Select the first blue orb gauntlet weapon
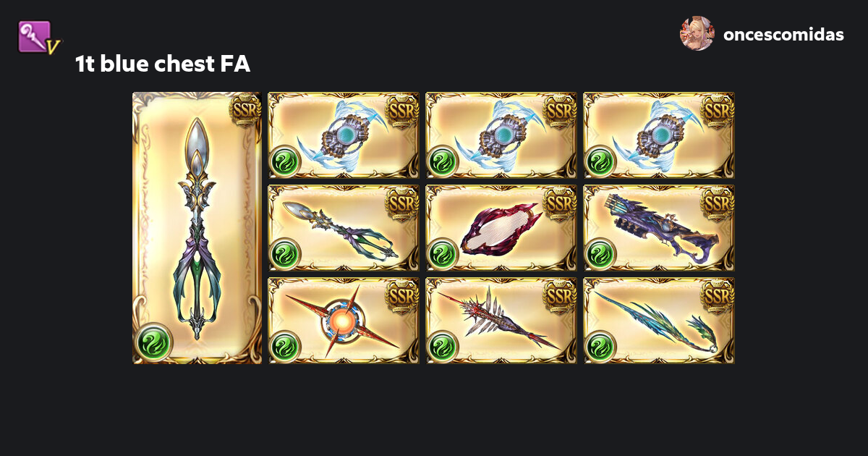 tap(344, 135)
